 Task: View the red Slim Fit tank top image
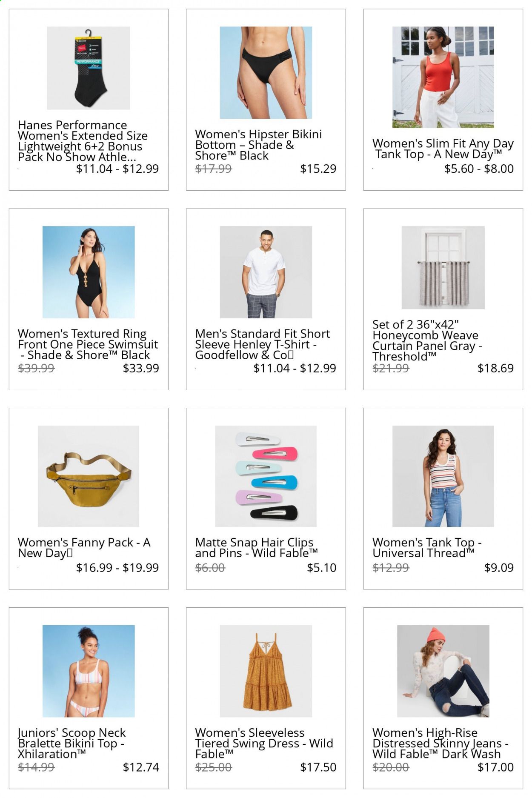click(x=443, y=77)
